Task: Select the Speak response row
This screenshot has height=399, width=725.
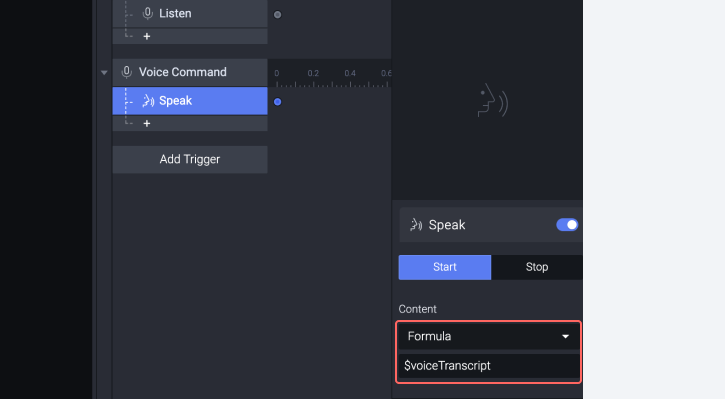Action: click(190, 101)
